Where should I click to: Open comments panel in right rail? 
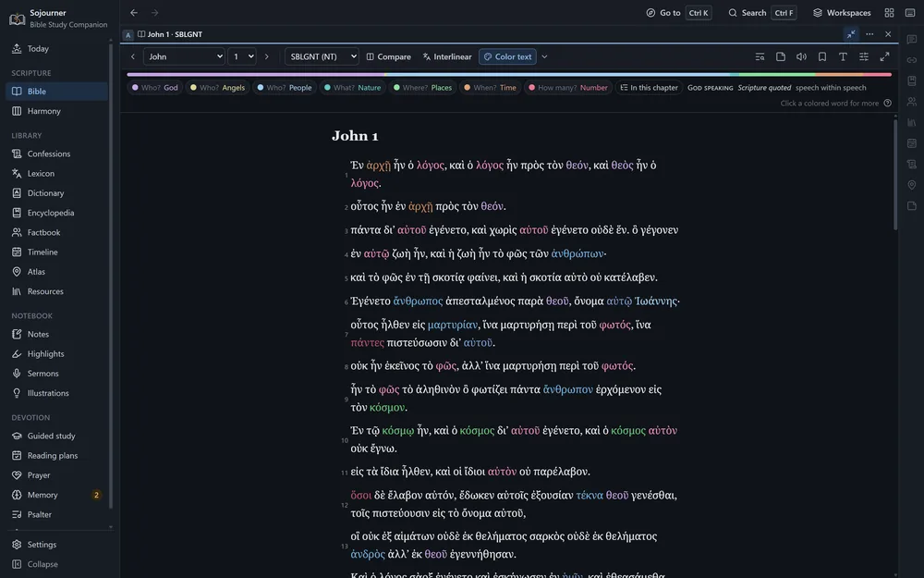[x=912, y=40]
